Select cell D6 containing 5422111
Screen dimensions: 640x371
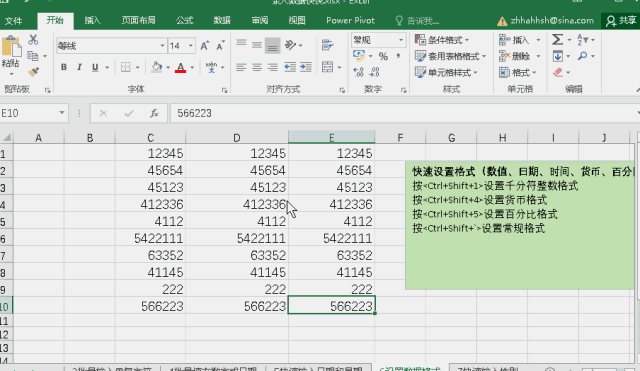(237, 238)
